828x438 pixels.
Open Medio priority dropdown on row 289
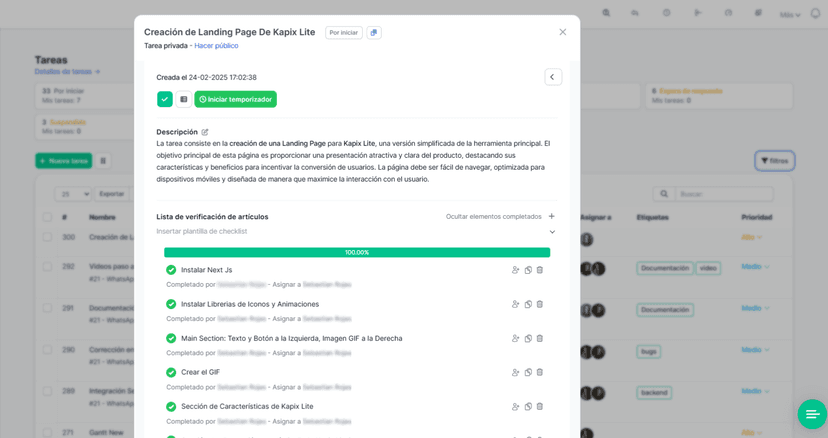(x=755, y=391)
